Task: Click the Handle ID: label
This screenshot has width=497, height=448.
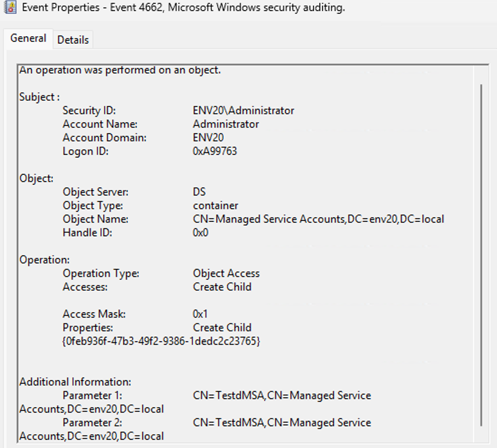Action: coord(87,233)
